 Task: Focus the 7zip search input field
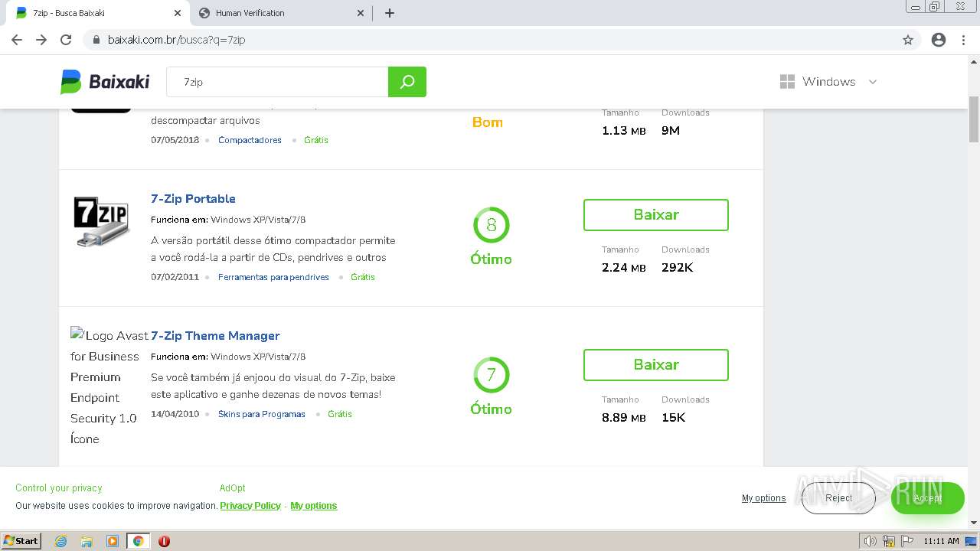click(x=277, y=82)
